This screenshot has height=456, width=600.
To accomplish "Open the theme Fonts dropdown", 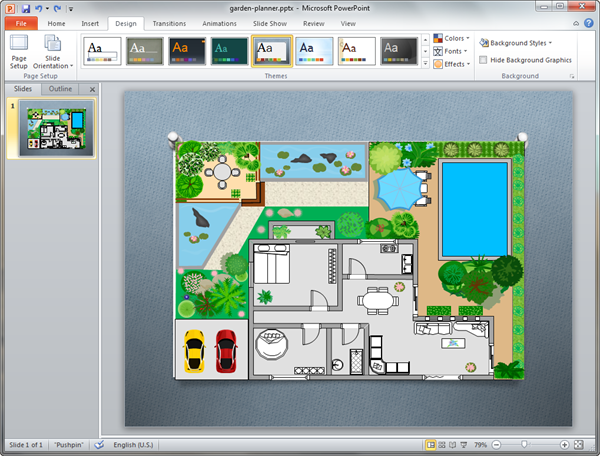I will coord(451,51).
